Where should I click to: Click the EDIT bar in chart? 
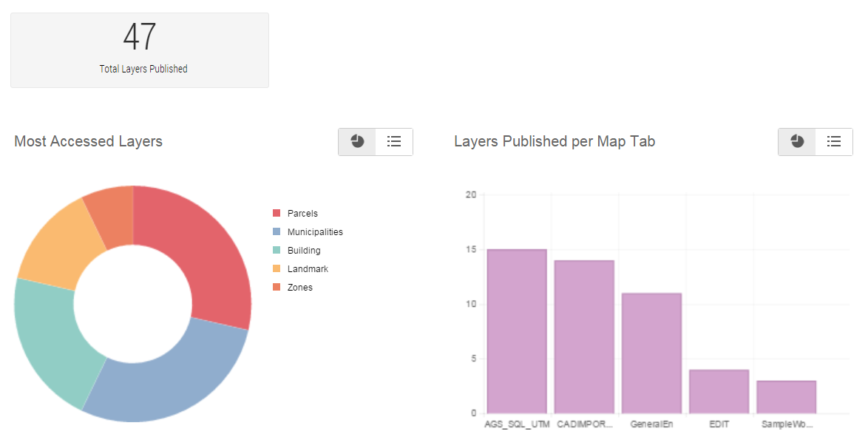(719, 391)
